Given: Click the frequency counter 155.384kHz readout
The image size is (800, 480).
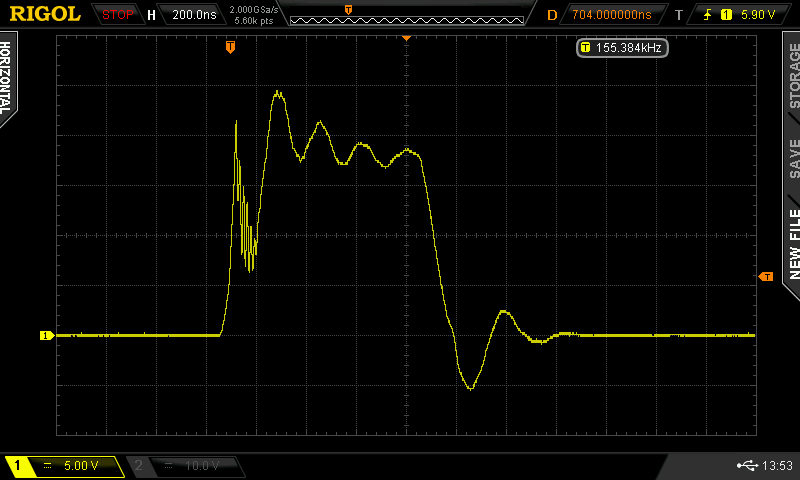Looking at the screenshot, I should [622, 47].
